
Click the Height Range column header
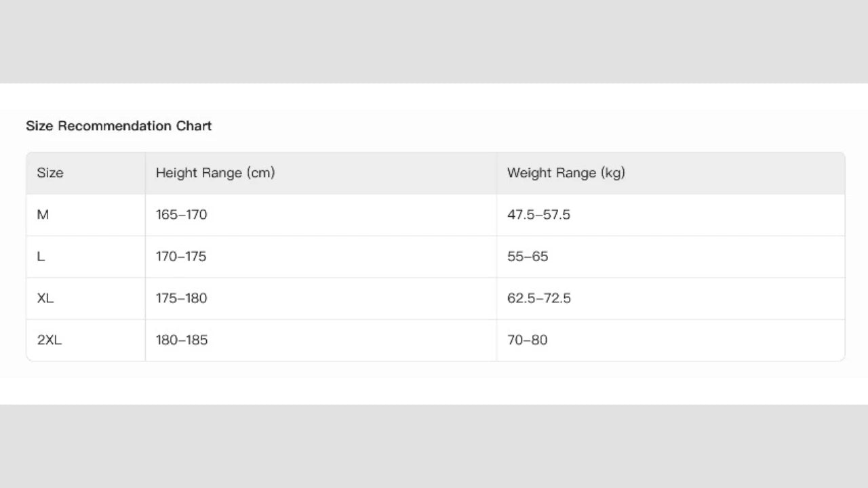pyautogui.click(x=215, y=173)
